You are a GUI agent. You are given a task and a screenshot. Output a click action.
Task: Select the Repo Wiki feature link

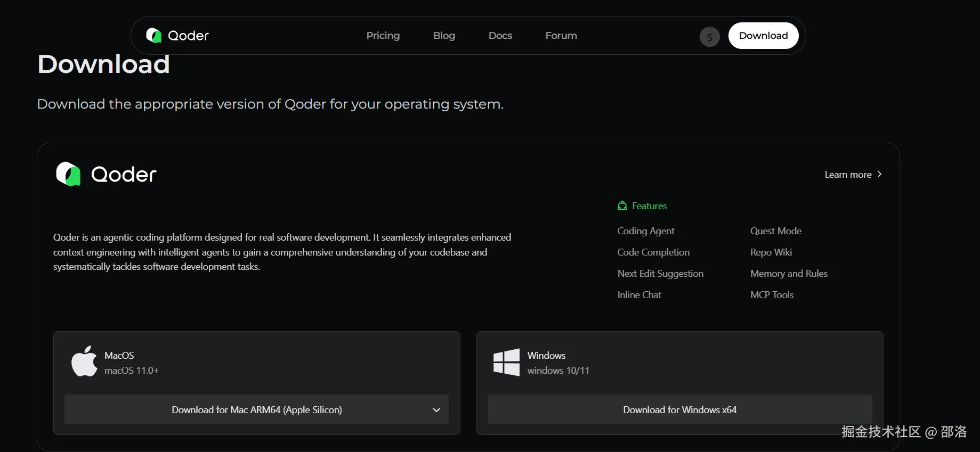click(771, 252)
